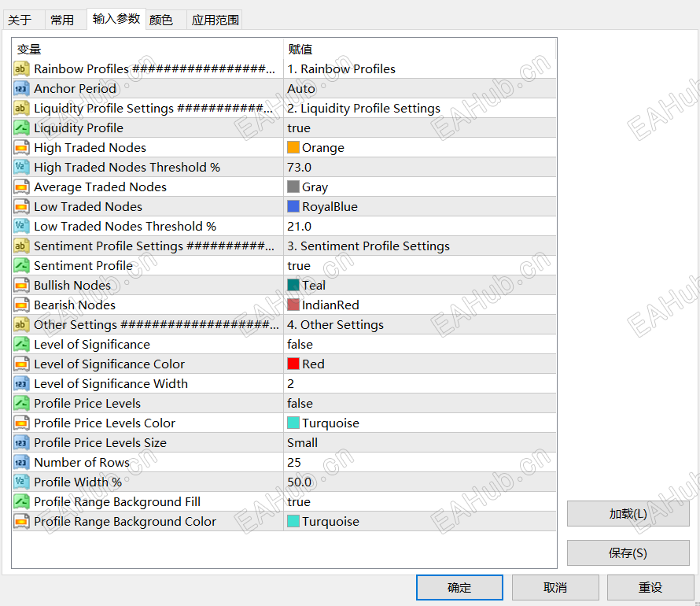Image resolution: width=700 pixels, height=606 pixels.
Task: Click the double icon beside High Traded Nodes Threshold %
Action: pos(21,168)
